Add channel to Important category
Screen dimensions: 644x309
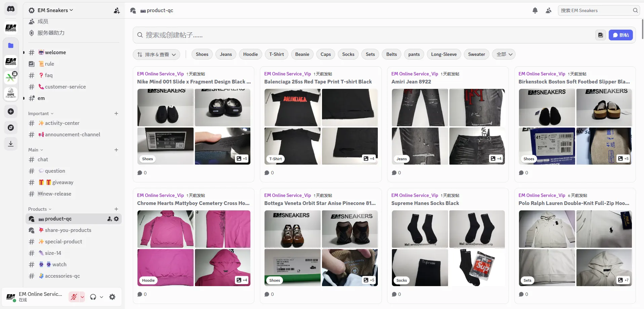click(x=116, y=113)
